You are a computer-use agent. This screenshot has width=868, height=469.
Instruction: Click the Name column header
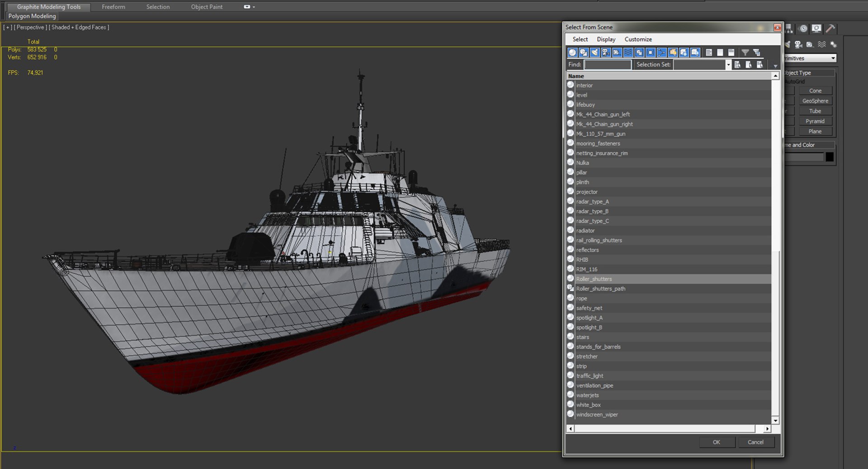tap(669, 76)
